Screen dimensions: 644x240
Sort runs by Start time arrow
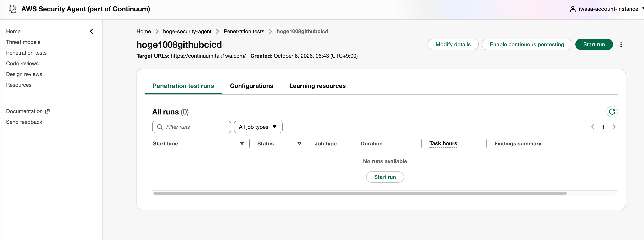click(x=242, y=144)
